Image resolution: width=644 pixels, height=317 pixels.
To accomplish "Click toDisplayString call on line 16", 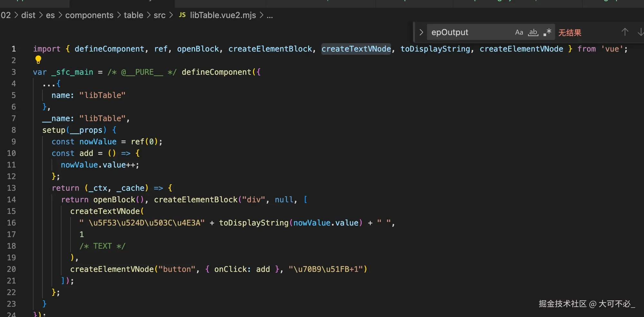I will click(254, 223).
